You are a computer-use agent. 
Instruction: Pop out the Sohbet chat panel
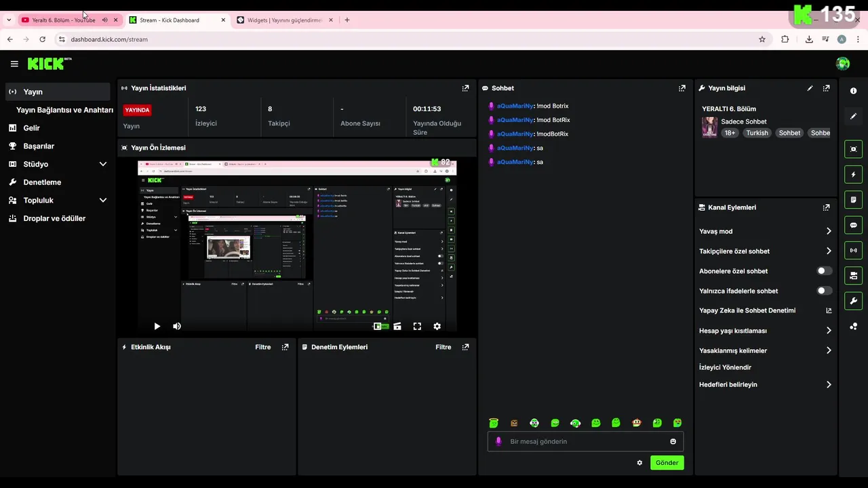click(682, 88)
